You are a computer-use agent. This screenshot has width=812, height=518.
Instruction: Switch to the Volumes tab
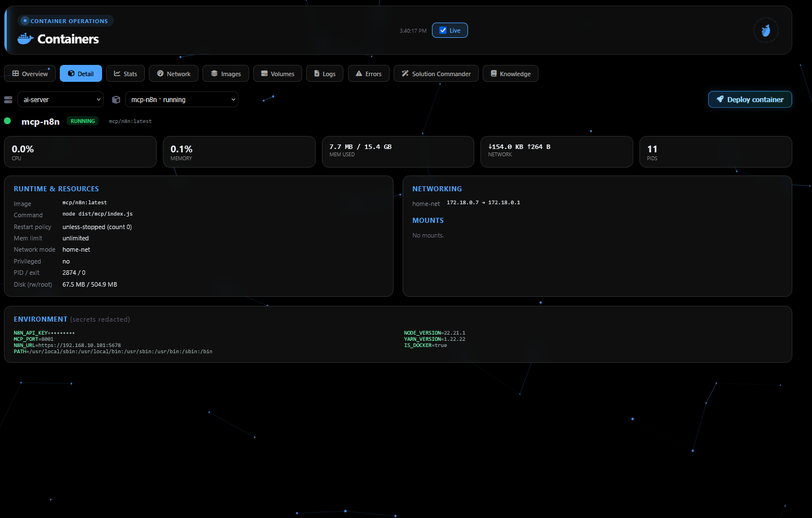277,74
